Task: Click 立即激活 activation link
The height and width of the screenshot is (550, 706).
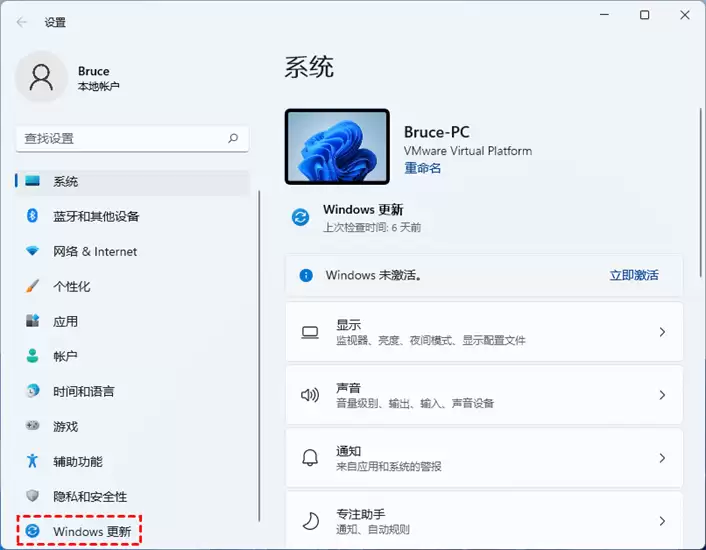Action: point(634,275)
